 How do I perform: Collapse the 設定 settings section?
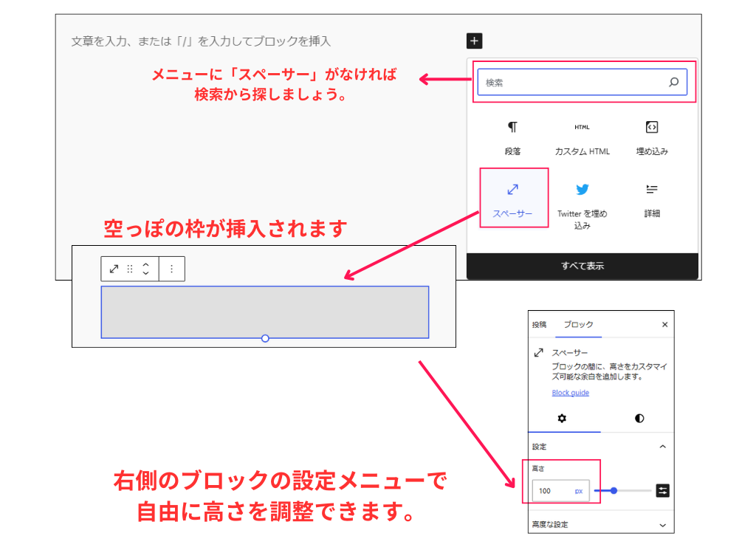tap(663, 447)
